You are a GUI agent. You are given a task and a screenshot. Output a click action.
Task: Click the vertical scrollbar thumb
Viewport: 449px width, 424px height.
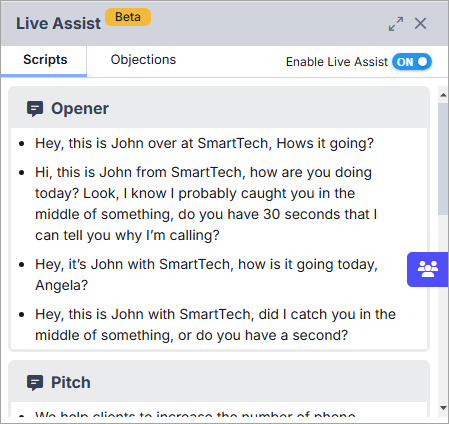click(443, 159)
